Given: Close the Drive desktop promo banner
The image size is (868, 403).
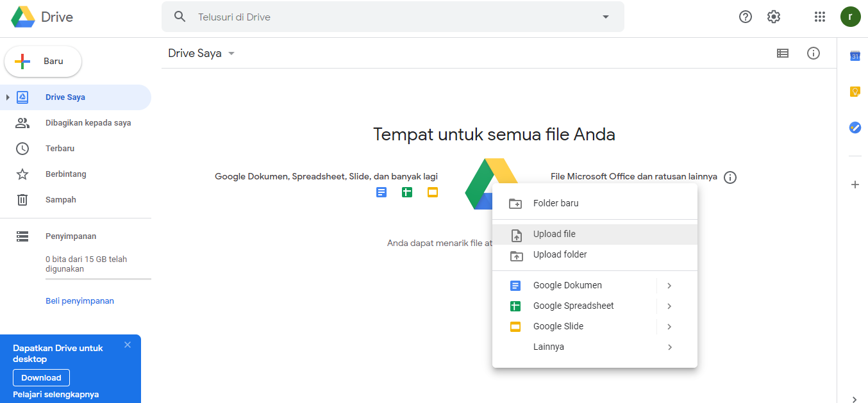Looking at the screenshot, I should [x=128, y=345].
